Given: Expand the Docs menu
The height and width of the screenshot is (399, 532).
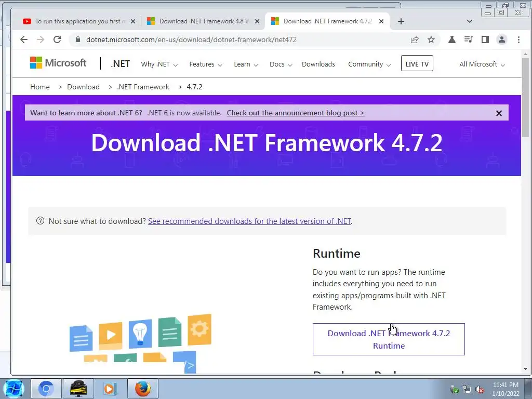Looking at the screenshot, I should 281,64.
